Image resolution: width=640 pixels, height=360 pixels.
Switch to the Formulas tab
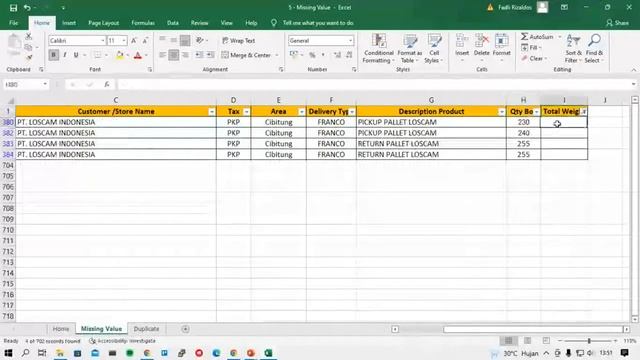click(x=143, y=23)
